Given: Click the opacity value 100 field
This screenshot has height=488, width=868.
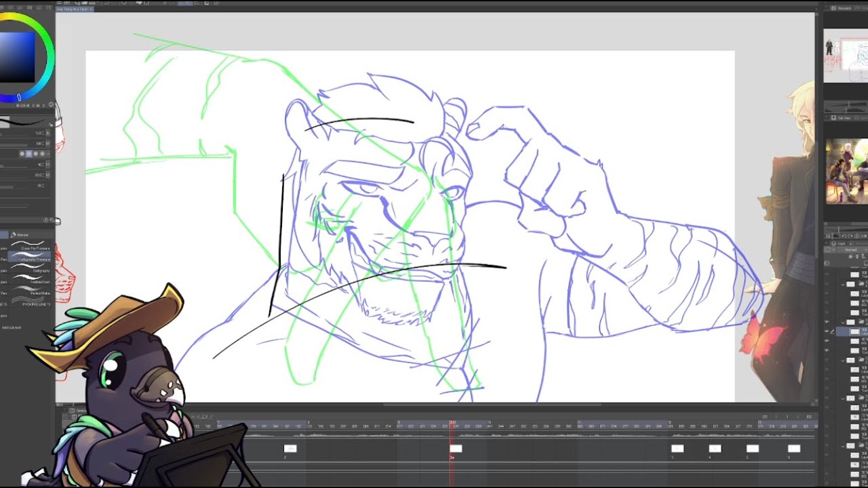Looking at the screenshot, I should 41,143.
